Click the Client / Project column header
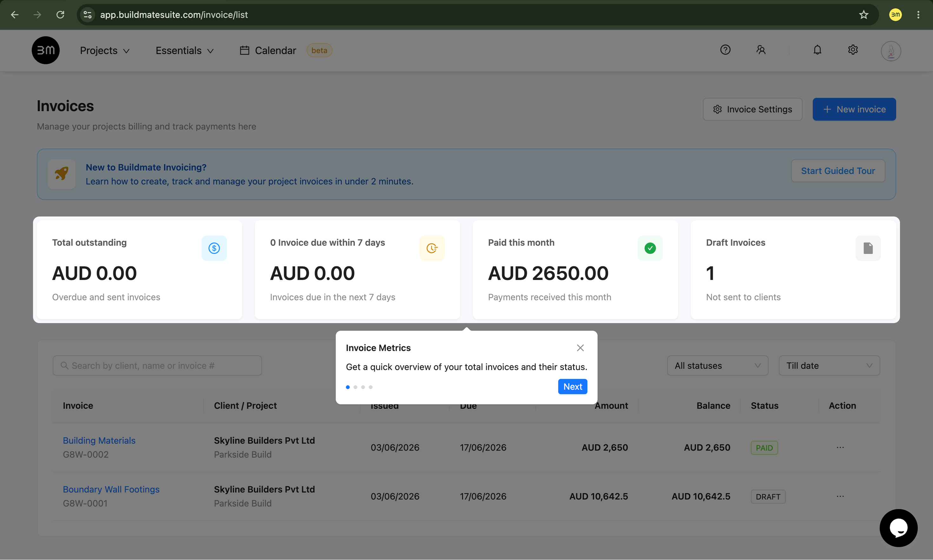 tap(245, 405)
